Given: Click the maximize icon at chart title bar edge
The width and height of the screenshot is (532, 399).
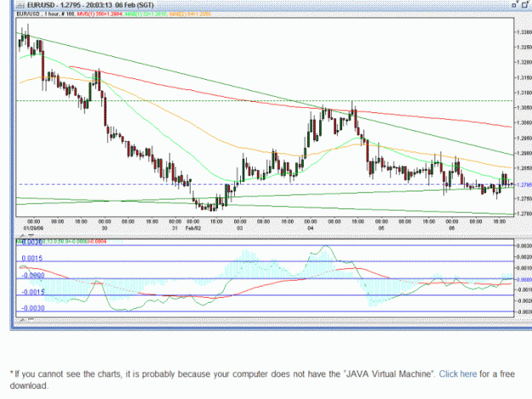Looking at the screenshot, I should (x=525, y=5).
